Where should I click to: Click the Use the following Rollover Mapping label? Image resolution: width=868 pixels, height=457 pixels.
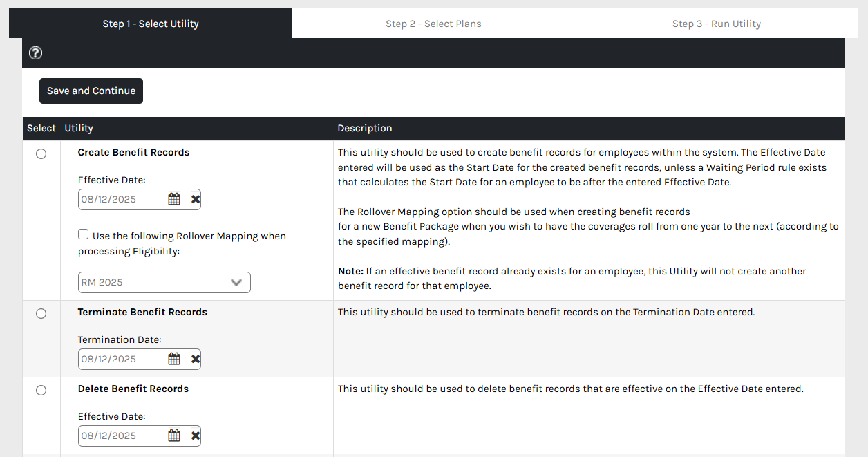182,243
